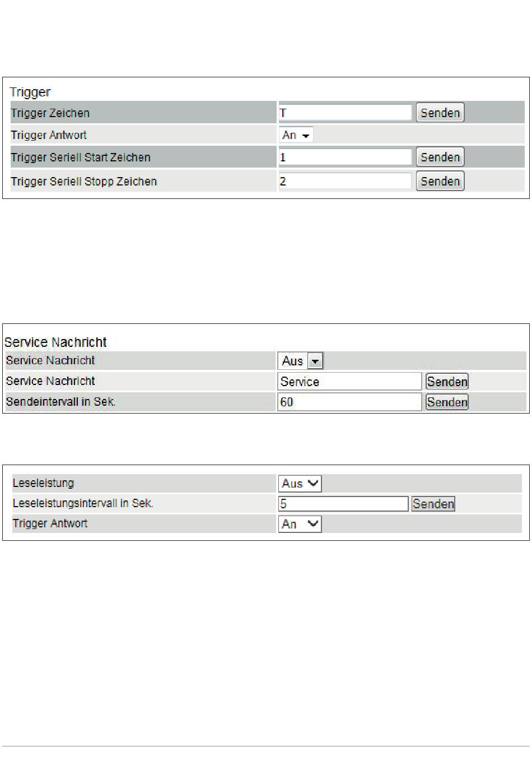The height and width of the screenshot is (770, 532).
Task: Open the Service Nachricht Aus dropdown
Action: 301,361
